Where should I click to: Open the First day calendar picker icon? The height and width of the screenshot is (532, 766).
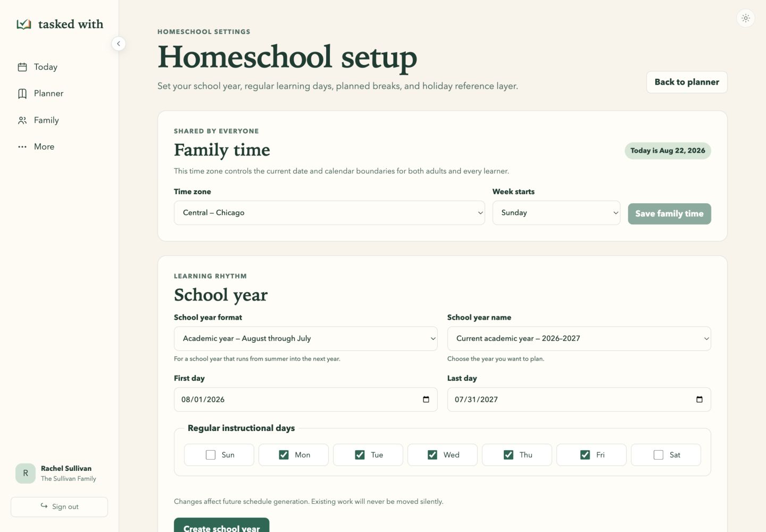pyautogui.click(x=426, y=400)
